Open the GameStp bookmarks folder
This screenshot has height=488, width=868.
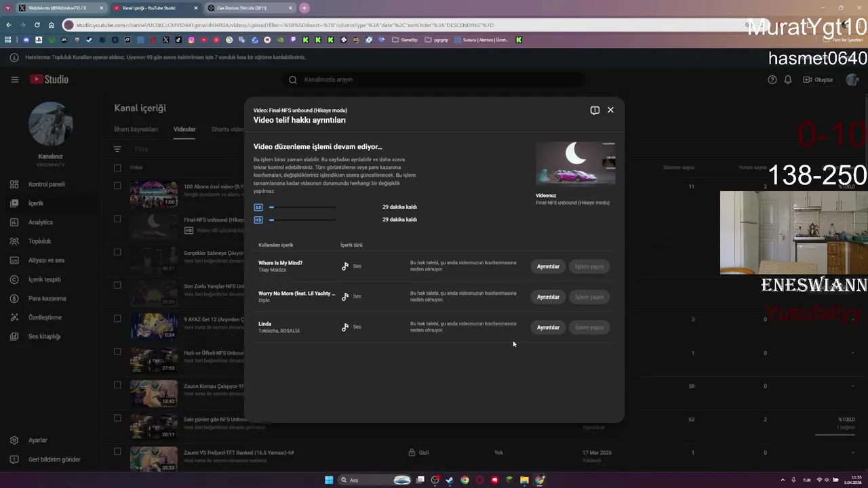[x=405, y=40]
